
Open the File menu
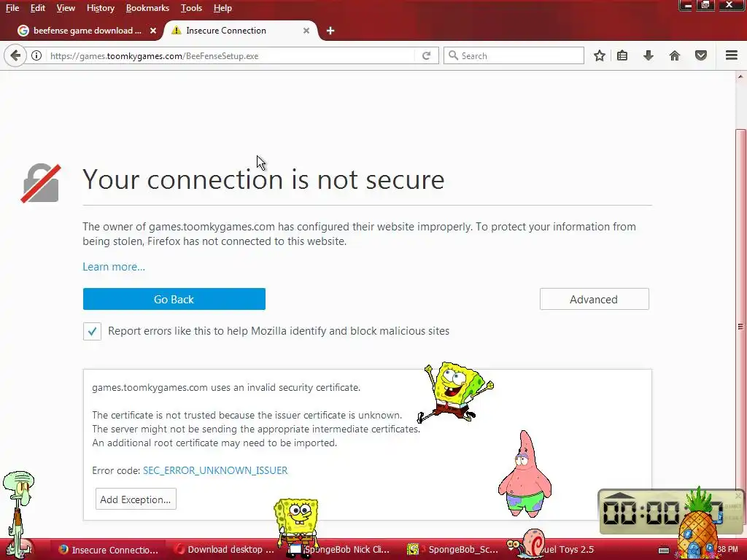tap(12, 8)
